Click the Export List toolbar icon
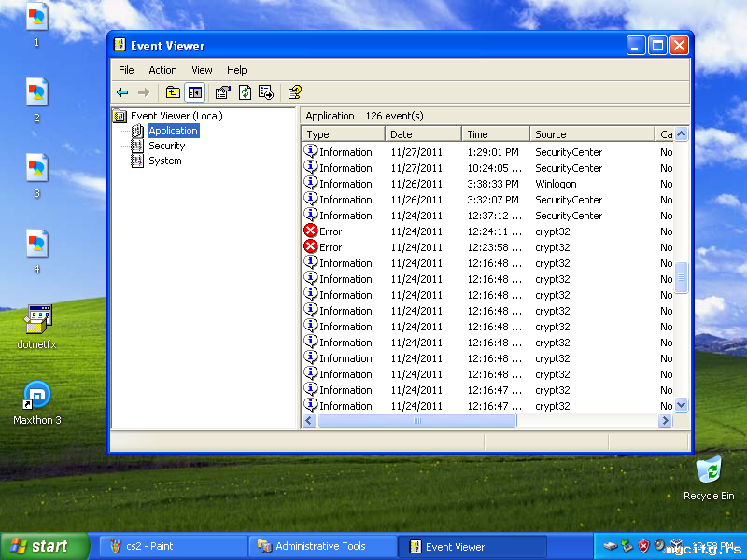 pos(266,92)
